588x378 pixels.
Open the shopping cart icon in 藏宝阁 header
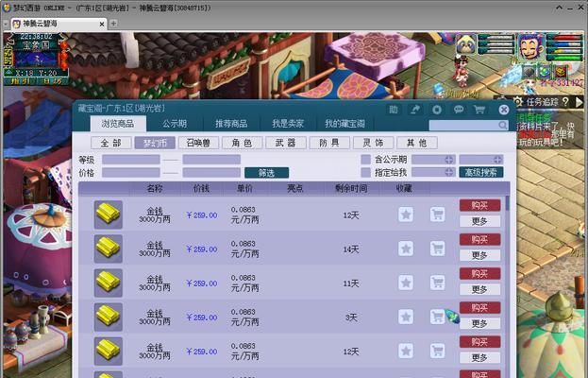pyautogui.click(x=479, y=110)
